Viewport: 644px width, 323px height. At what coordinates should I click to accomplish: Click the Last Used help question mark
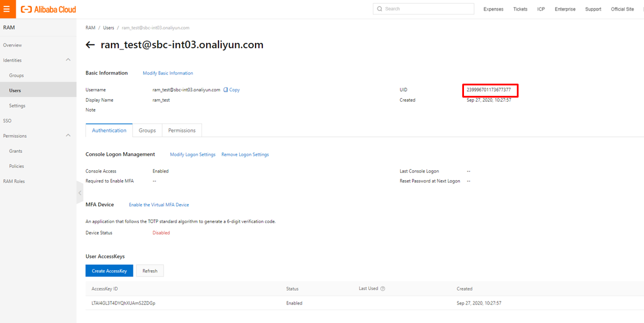click(383, 289)
